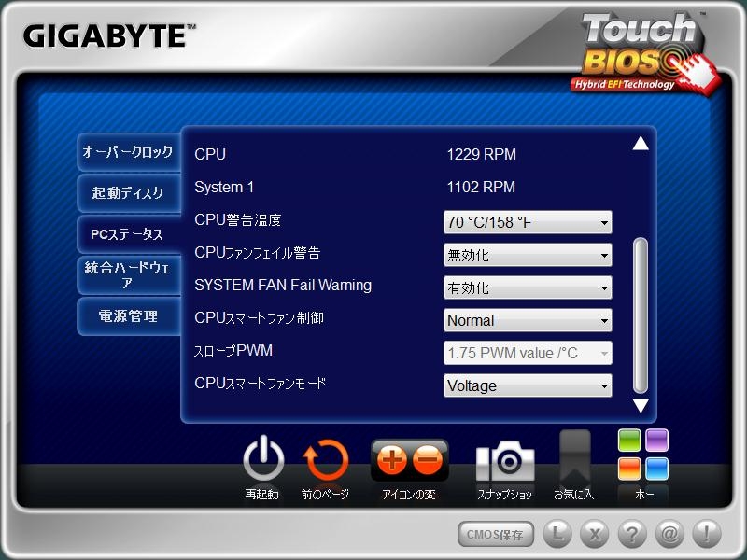This screenshot has height=560, width=747.
Task: Open the 起動ディスク tab
Action: pyautogui.click(x=128, y=193)
